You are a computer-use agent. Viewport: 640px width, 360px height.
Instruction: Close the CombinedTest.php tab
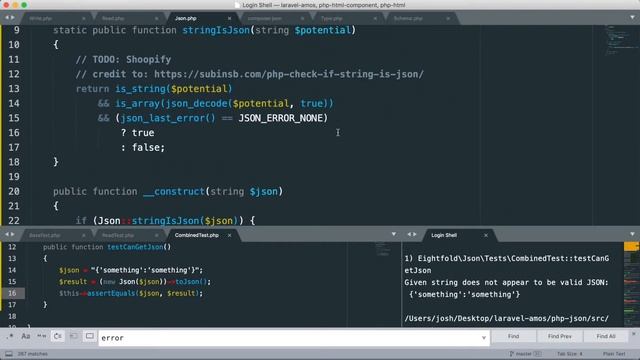click(229, 236)
